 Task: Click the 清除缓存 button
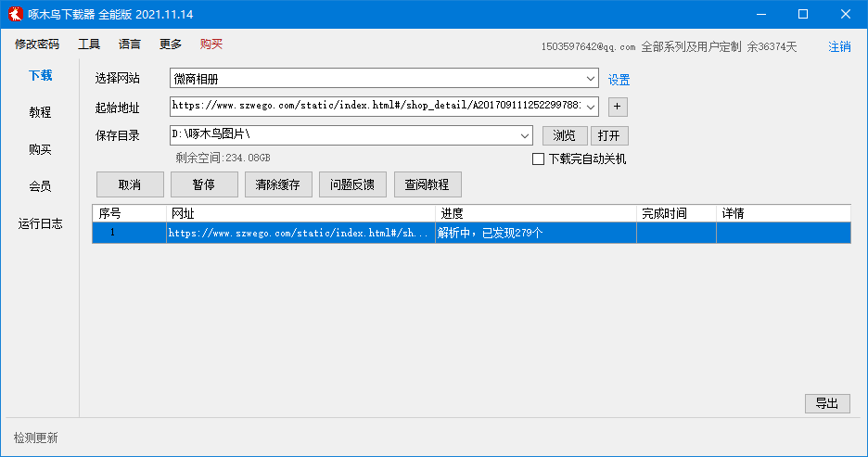[278, 184]
